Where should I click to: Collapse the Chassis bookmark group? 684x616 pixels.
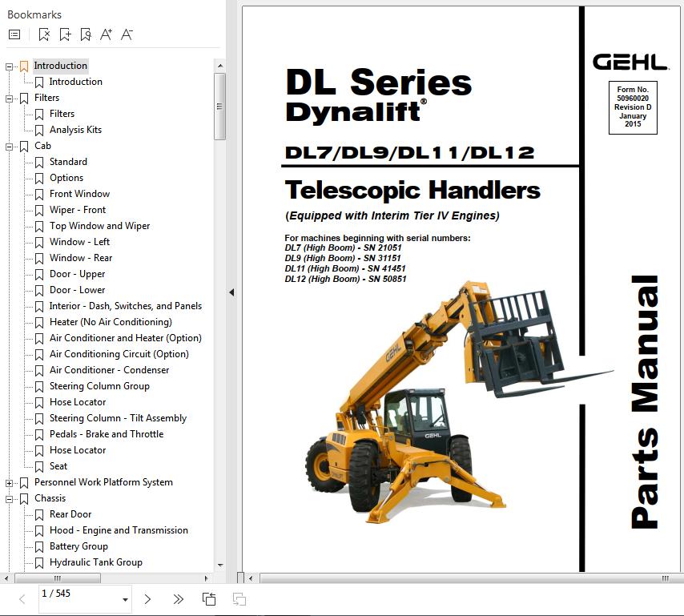pyautogui.click(x=9, y=500)
